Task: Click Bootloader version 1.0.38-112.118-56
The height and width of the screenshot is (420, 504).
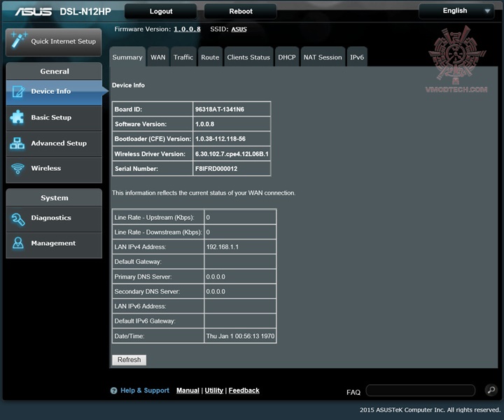Action: coord(220,139)
